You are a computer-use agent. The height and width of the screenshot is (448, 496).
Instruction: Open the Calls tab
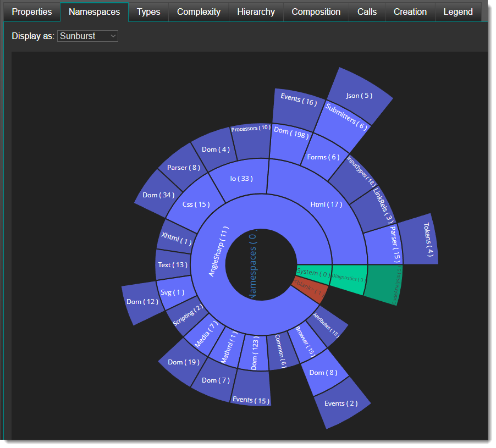coord(367,12)
